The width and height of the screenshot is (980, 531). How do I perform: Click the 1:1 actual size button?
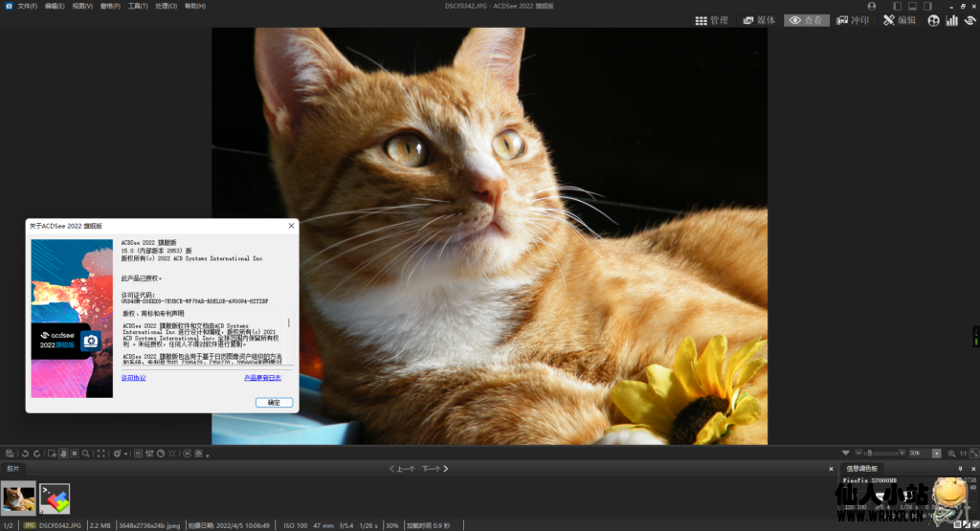point(963,454)
